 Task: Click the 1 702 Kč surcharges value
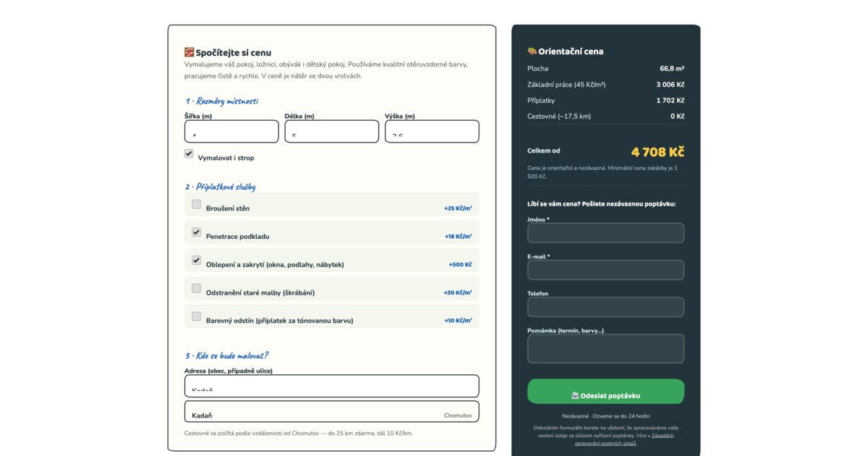[671, 101]
